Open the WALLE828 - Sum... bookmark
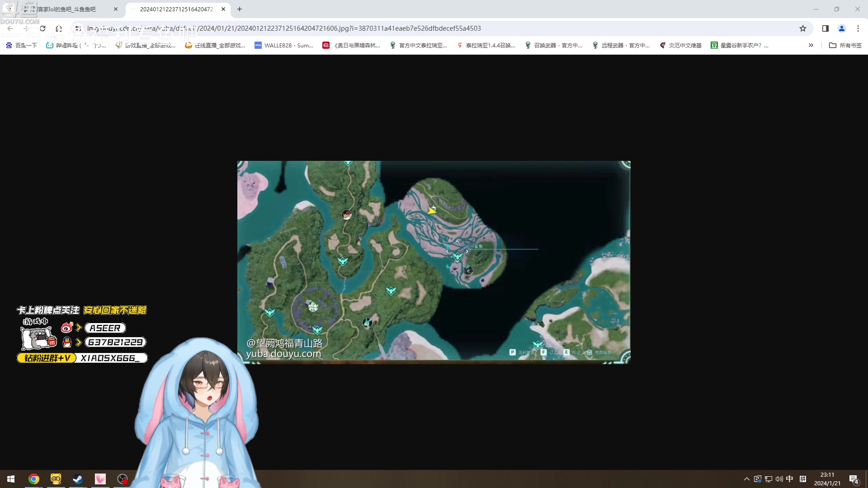The width and height of the screenshot is (868, 488). click(284, 45)
